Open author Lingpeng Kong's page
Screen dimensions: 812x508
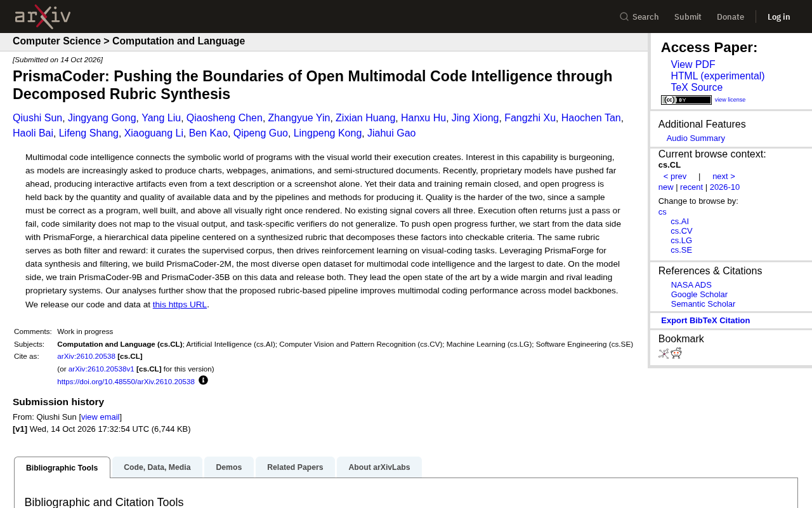tap(327, 133)
